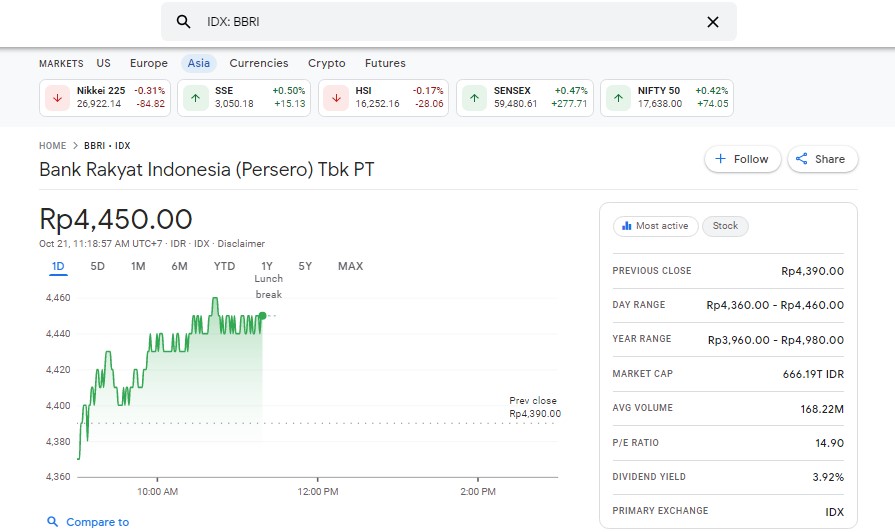This screenshot has width=895, height=532.
Task: Click the SSE green up arrow icon
Action: [x=195, y=98]
